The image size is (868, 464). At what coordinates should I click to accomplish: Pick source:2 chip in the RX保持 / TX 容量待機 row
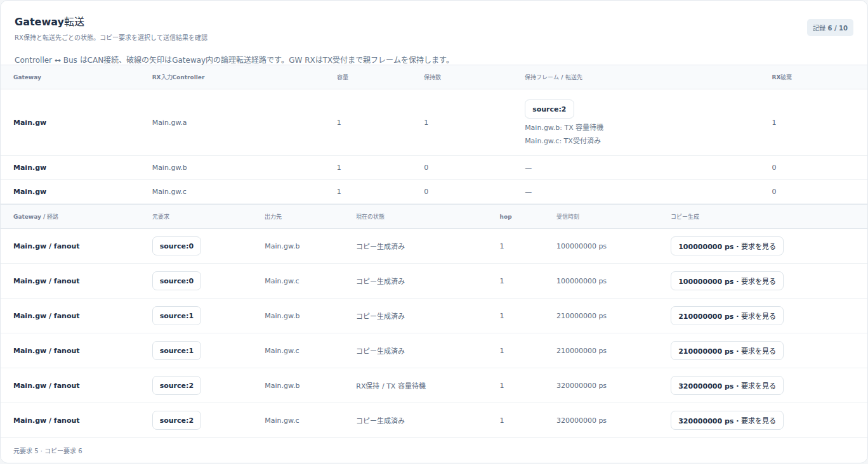[x=176, y=385]
